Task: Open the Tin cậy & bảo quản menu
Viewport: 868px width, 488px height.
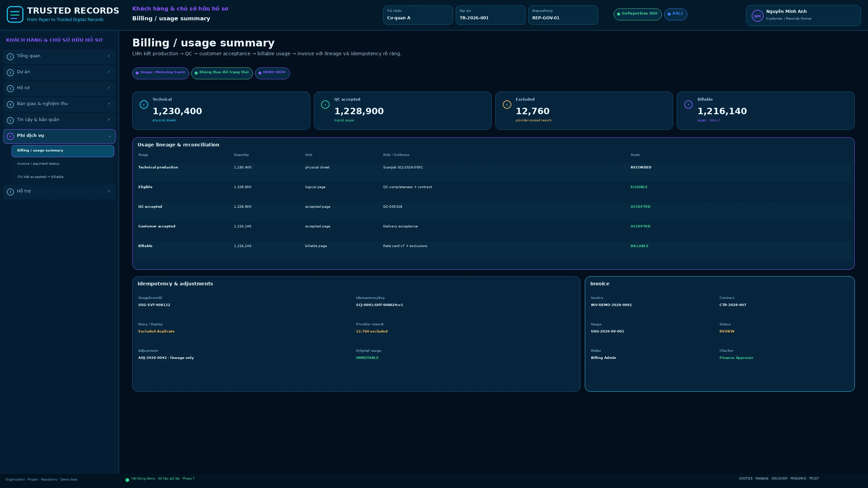Action: click(59, 120)
